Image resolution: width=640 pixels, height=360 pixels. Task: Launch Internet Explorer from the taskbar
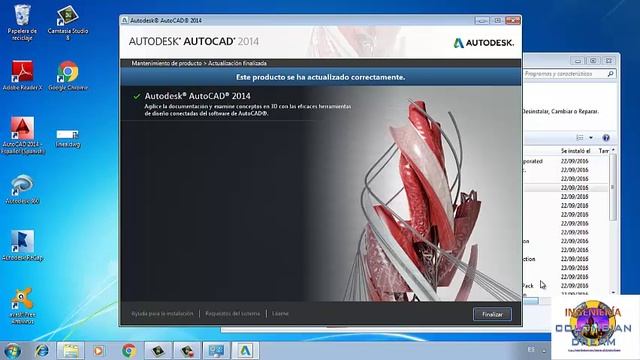click(x=42, y=351)
